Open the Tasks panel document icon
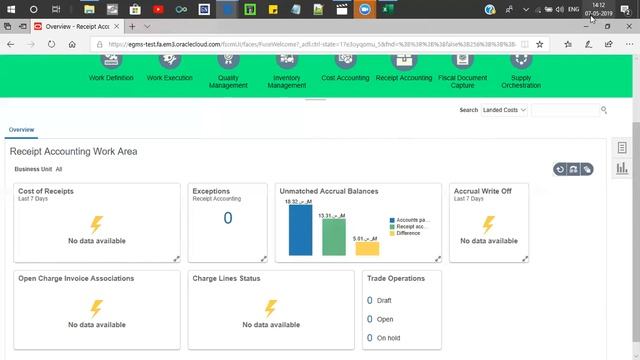This screenshot has height=360, width=640. pyautogui.click(x=622, y=148)
